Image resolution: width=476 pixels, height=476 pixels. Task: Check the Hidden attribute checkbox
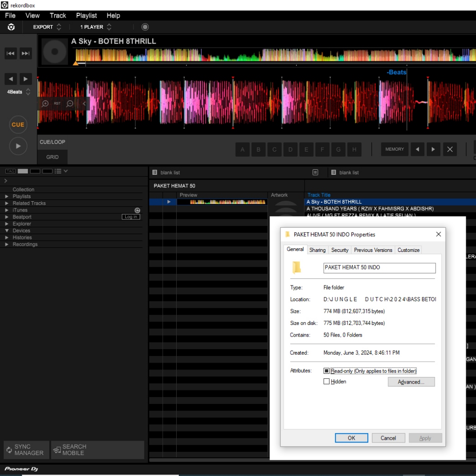pyautogui.click(x=326, y=382)
